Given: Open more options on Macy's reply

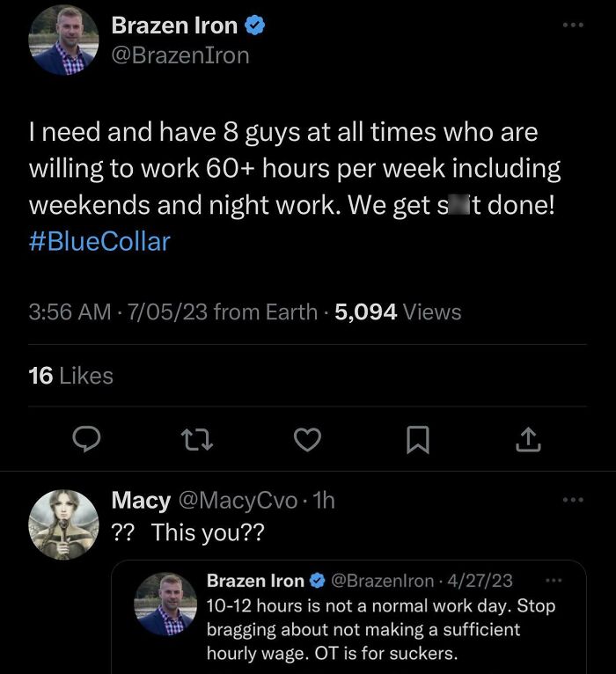Looking at the screenshot, I should 573,500.
